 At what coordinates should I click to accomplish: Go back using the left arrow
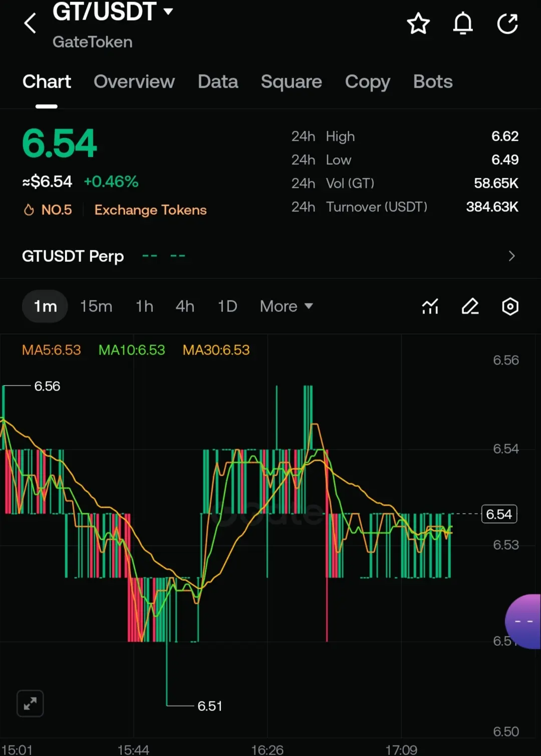click(x=30, y=24)
